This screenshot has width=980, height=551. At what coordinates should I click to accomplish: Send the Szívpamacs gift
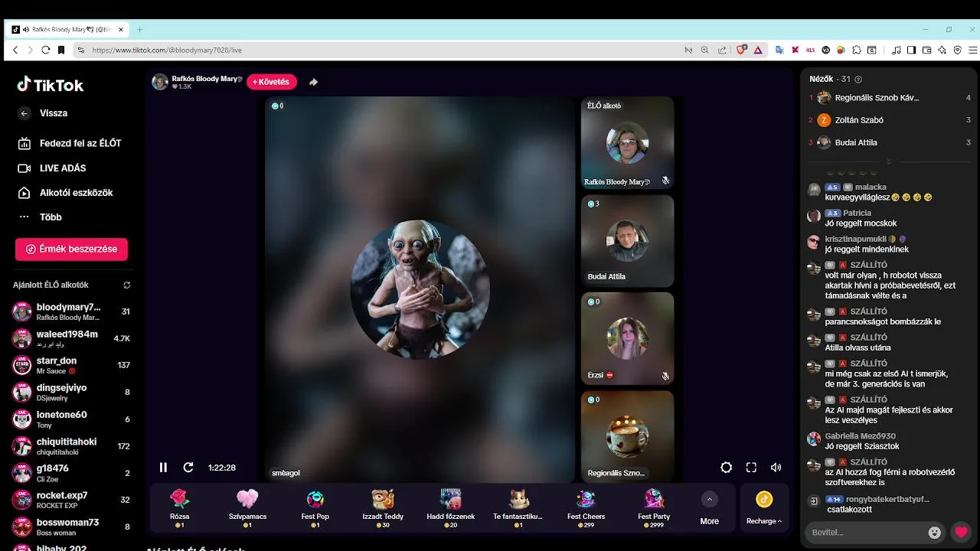(x=247, y=508)
